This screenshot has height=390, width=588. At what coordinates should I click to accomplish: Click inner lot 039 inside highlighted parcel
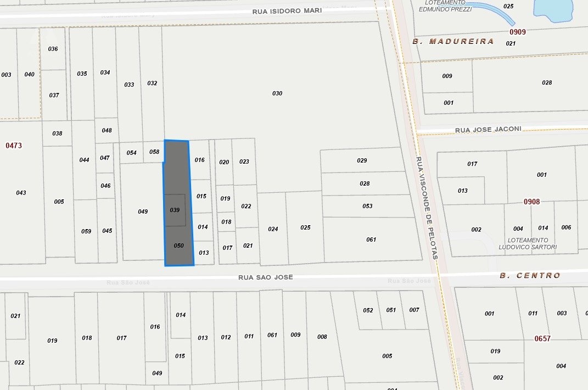[175, 210]
